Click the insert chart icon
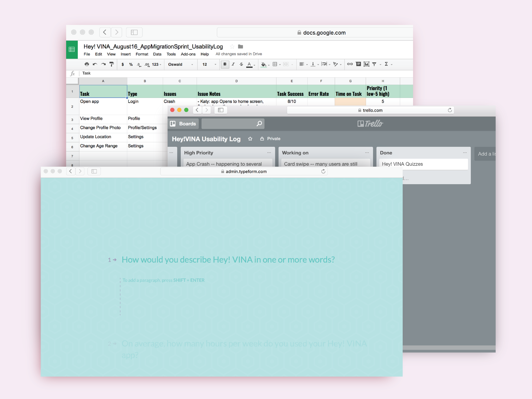Viewport: 532px width, 399px height. coord(366,64)
